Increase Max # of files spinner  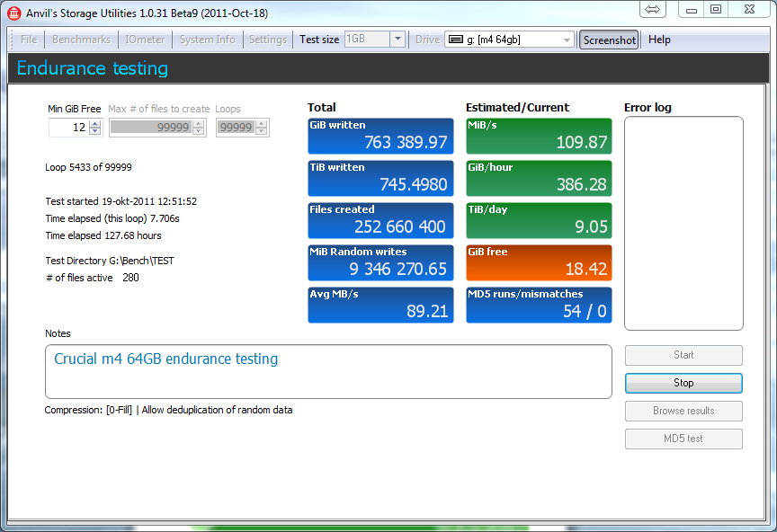(198, 123)
